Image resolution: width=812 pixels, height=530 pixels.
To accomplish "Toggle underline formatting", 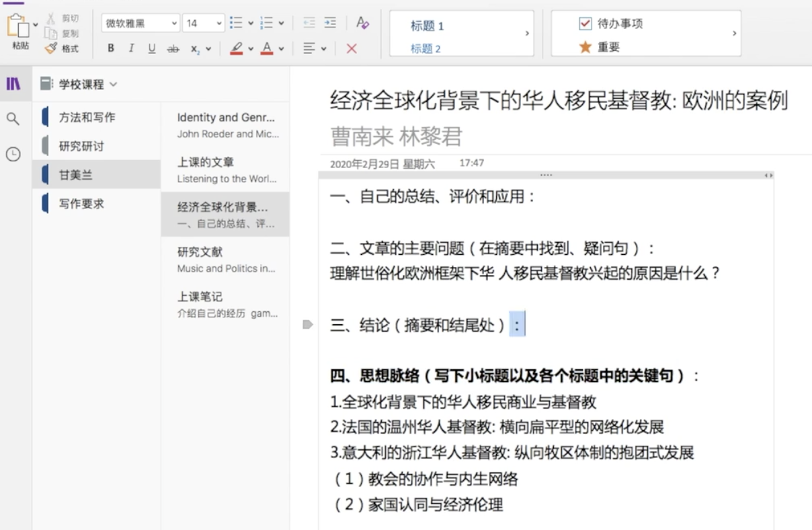I will click(152, 48).
